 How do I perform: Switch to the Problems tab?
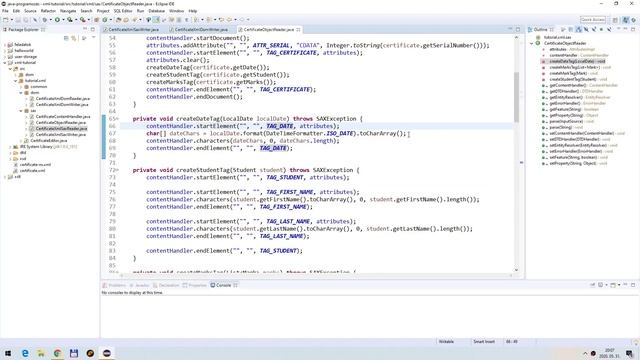116,285
